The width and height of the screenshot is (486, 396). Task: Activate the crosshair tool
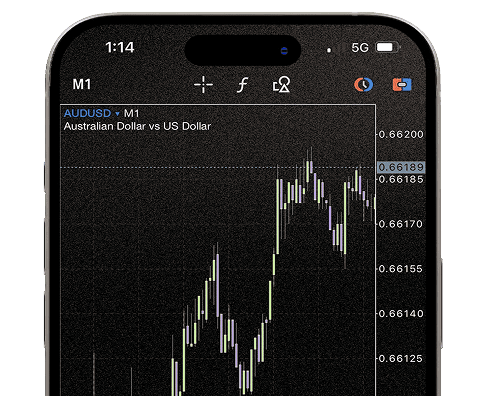pyautogui.click(x=203, y=85)
